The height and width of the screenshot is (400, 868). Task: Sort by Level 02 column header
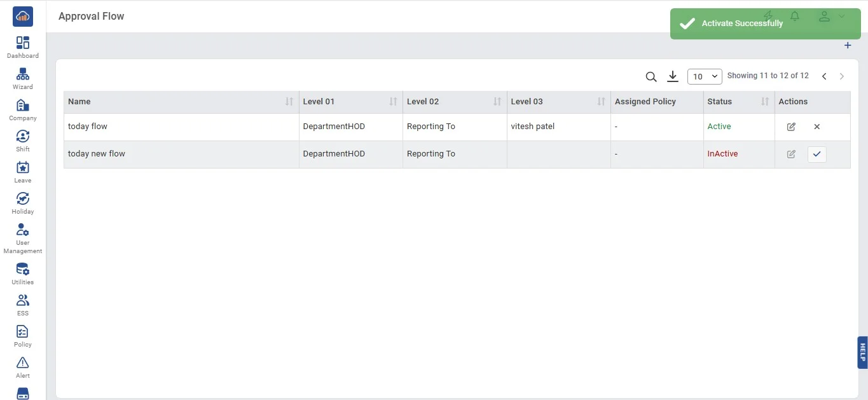coord(497,102)
